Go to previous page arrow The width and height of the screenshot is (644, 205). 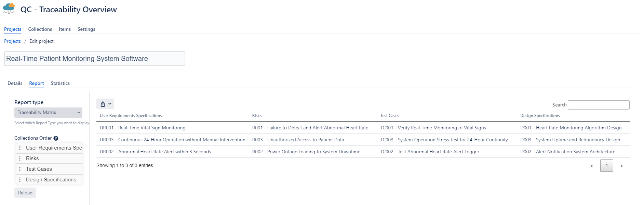point(592,166)
